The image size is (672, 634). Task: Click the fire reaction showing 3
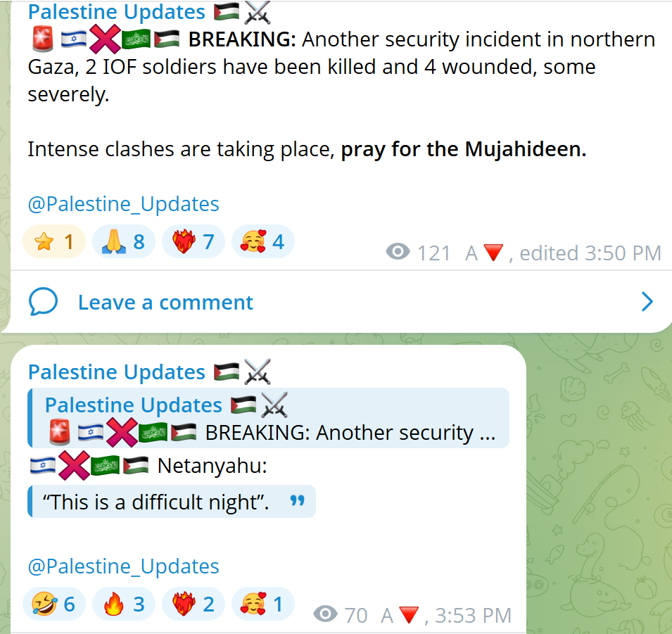tap(123, 604)
